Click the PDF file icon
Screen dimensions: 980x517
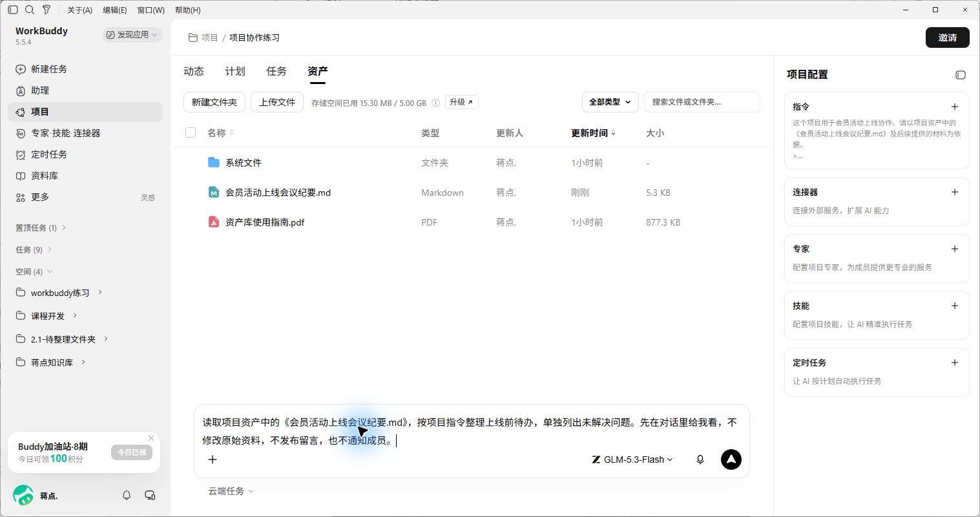214,222
